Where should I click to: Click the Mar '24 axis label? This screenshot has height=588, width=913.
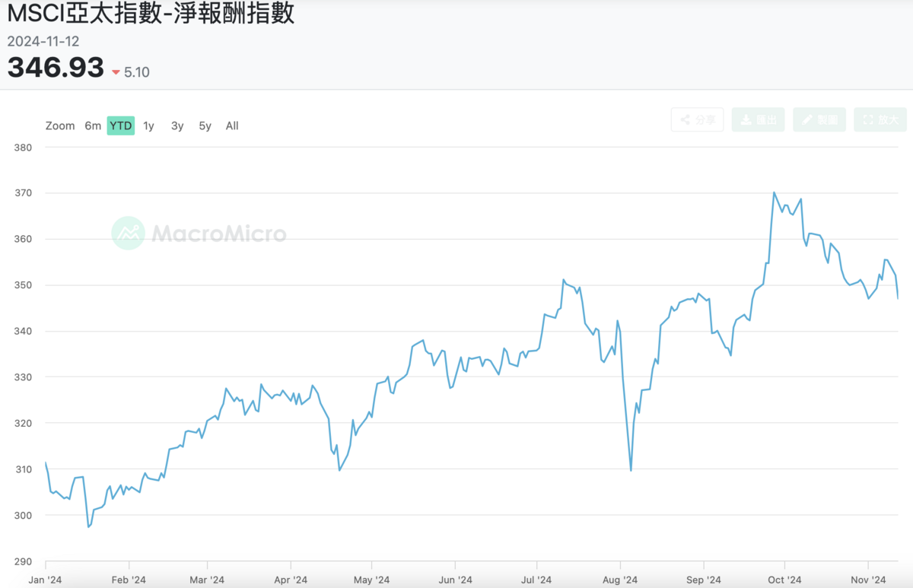click(207, 580)
